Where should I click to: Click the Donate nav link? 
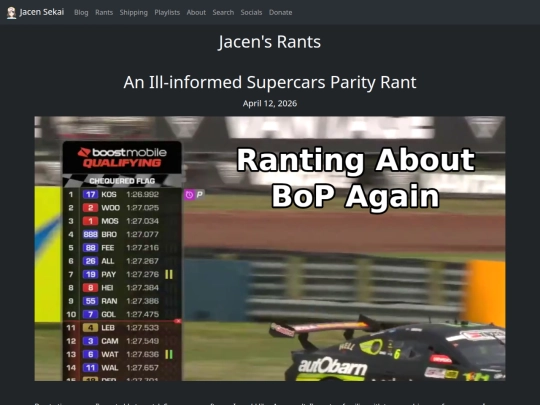[281, 12]
